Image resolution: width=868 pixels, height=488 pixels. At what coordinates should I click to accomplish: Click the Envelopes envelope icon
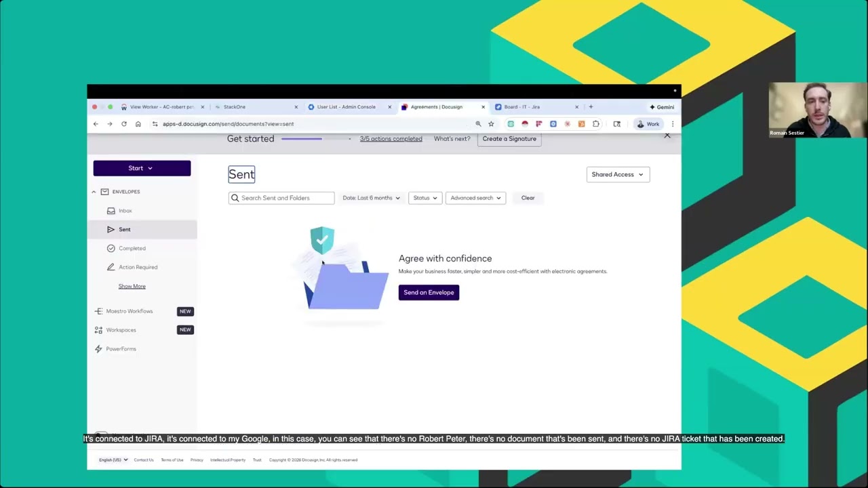[104, 192]
